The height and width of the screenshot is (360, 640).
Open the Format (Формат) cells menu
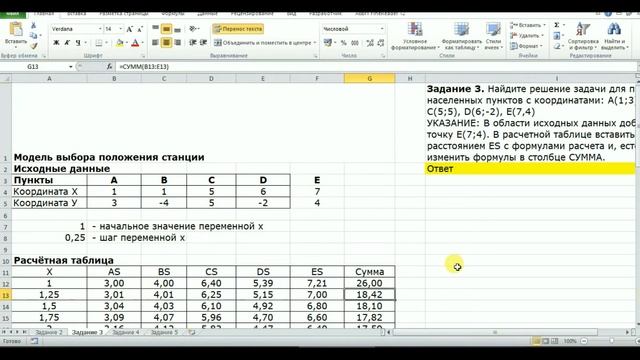[526, 46]
